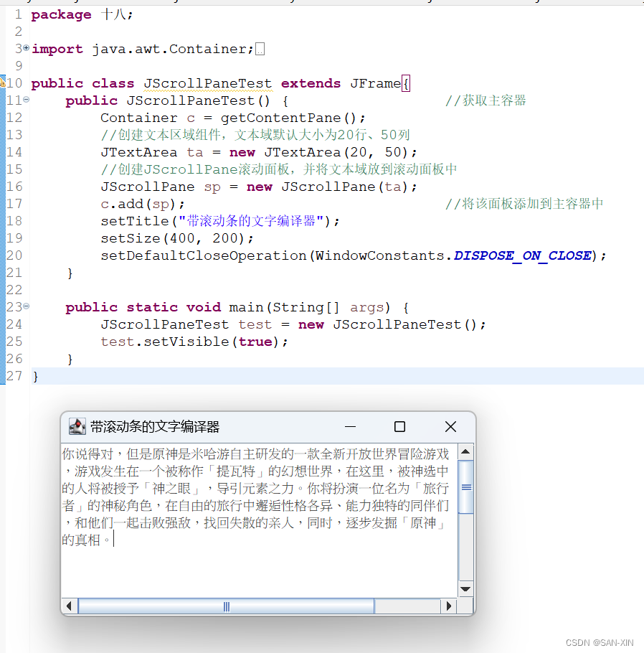Click line number 14 in the editor gutter
Screen dimensions: 644x653
pos(13,151)
